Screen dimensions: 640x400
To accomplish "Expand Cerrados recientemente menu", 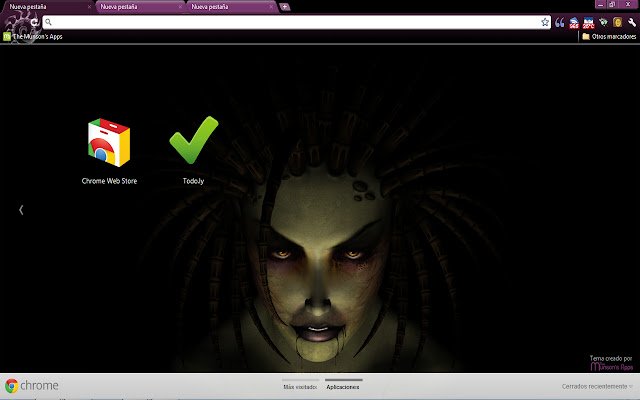I will coord(597,386).
